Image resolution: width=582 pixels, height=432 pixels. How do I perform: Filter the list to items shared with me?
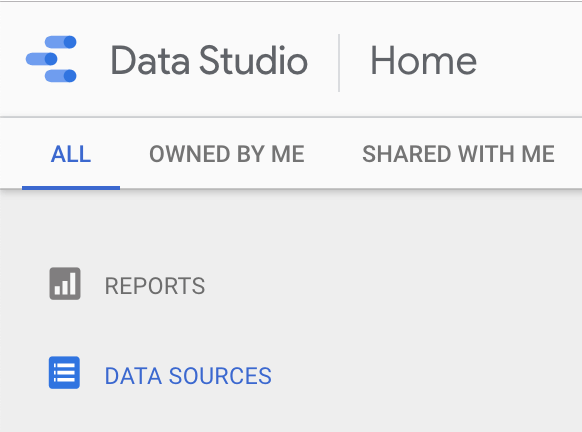(x=458, y=154)
